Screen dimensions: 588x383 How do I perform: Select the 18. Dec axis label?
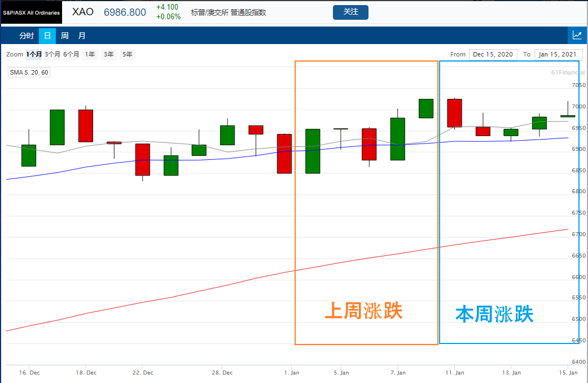click(86, 372)
